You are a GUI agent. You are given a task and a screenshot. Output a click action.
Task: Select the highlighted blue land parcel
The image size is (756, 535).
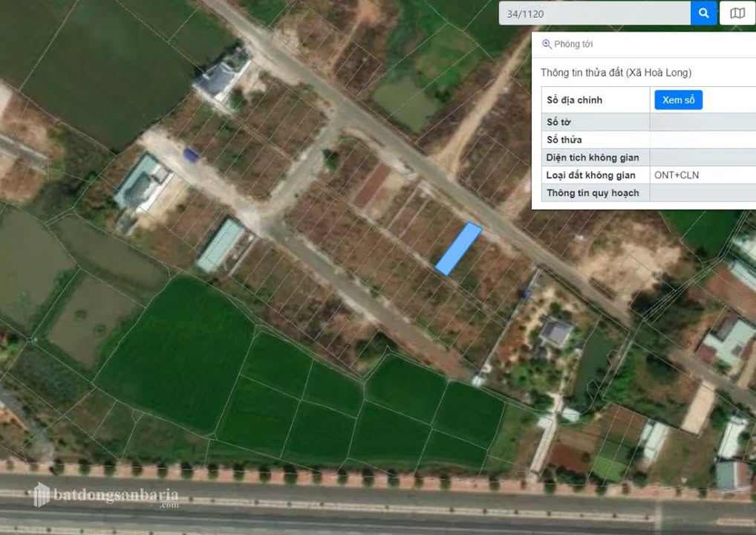(458, 249)
